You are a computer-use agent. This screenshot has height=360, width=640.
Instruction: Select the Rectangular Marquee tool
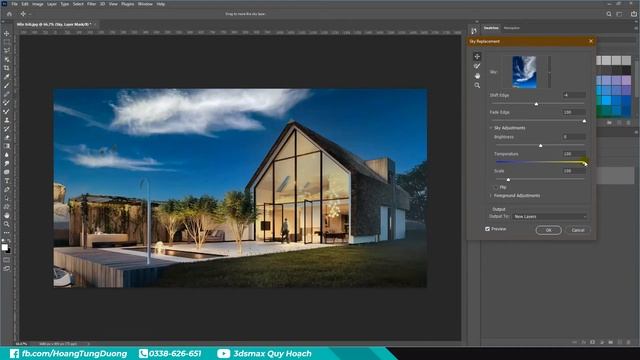point(7,42)
